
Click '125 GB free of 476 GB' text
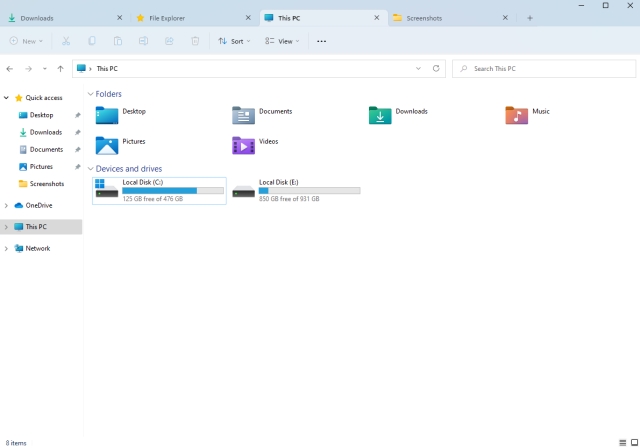click(x=153, y=199)
